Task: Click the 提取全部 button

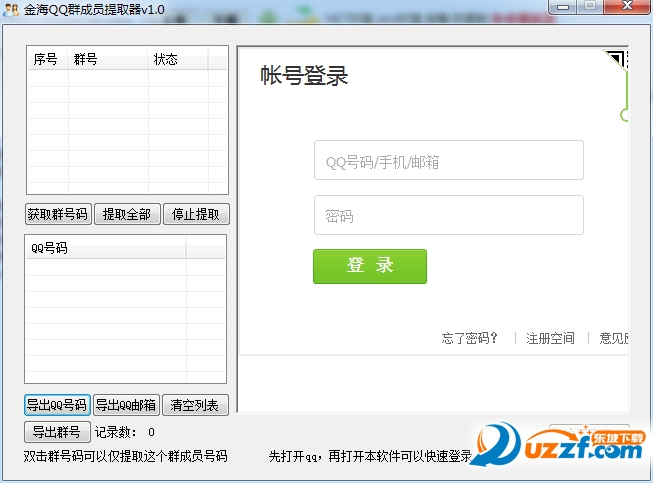Action: coord(127,214)
